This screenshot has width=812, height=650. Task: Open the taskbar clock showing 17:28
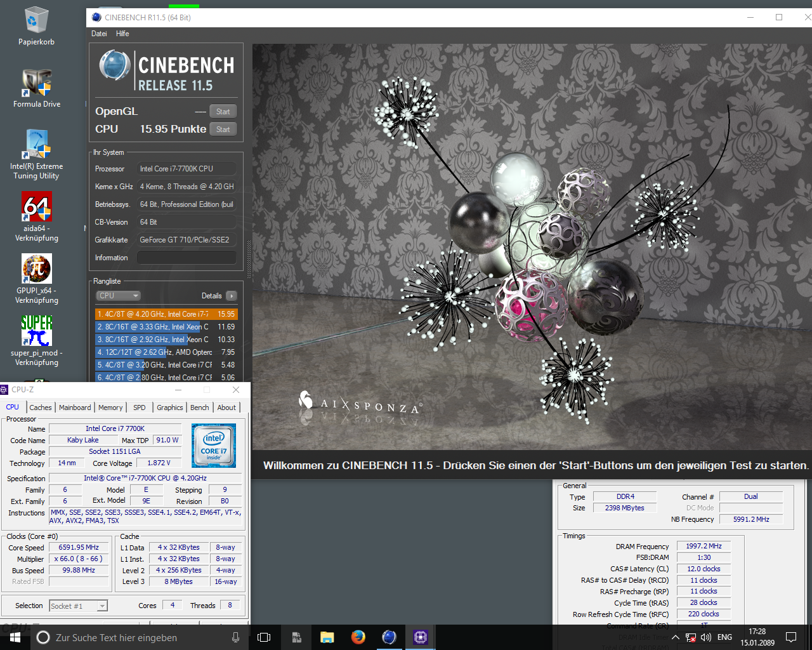(757, 637)
